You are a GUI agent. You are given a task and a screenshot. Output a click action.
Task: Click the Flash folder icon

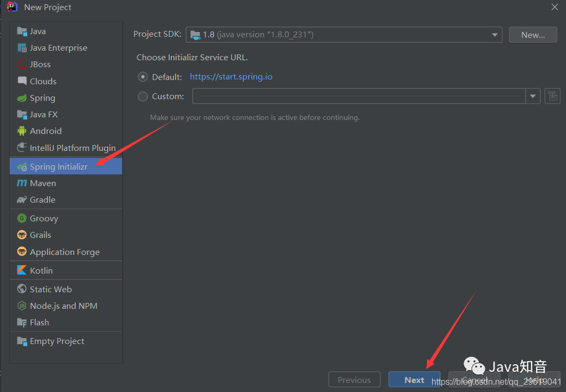(x=22, y=322)
